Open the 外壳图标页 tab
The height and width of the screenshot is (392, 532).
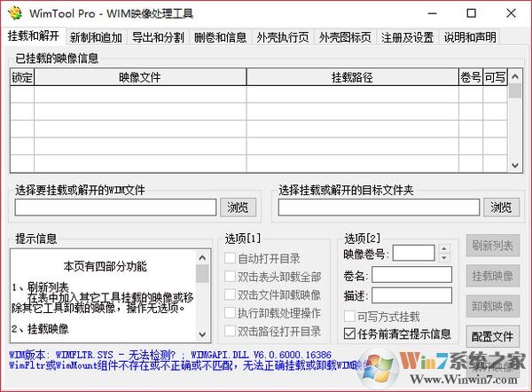(345, 37)
